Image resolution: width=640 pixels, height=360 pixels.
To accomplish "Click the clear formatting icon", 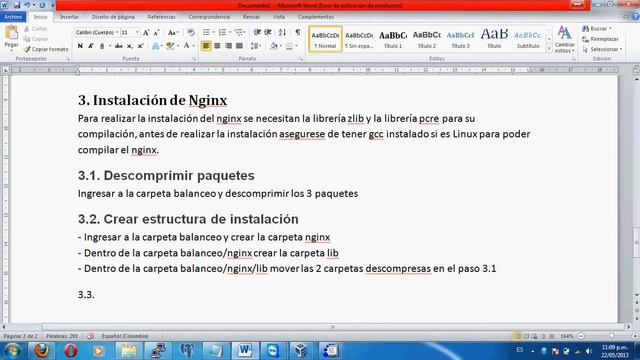I will (191, 32).
